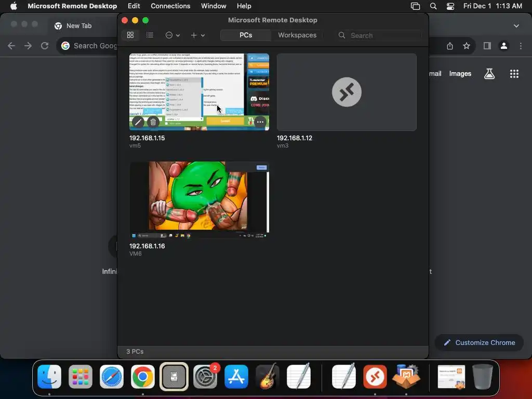
Task: Open Spotlight search in the menu bar
Action: coord(433,6)
